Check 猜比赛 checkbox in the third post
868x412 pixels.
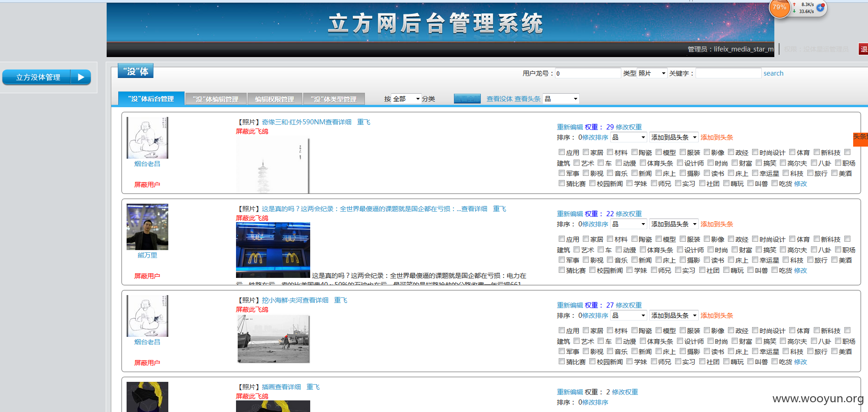pyautogui.click(x=562, y=361)
